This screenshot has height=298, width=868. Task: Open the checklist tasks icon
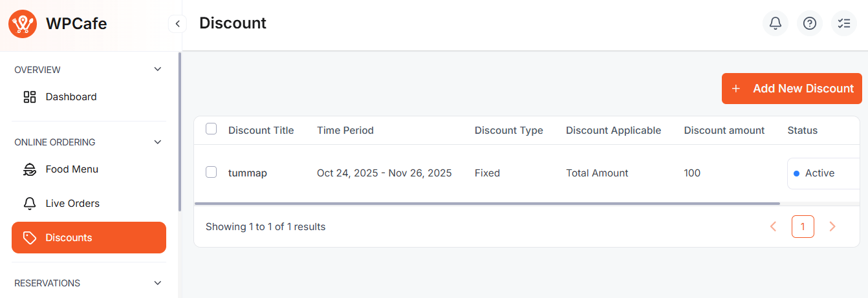coord(843,23)
